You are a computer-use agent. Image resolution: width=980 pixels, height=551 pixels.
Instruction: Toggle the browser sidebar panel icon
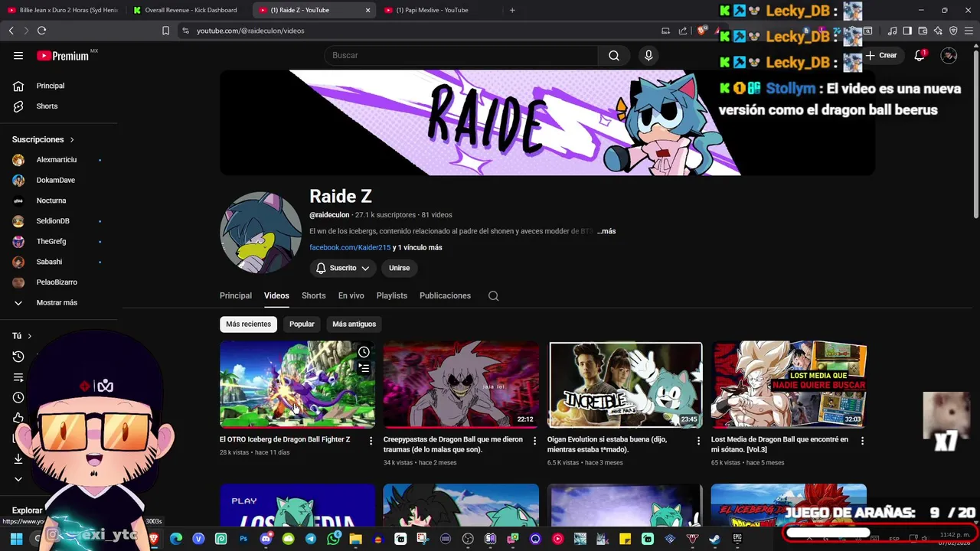click(x=907, y=31)
